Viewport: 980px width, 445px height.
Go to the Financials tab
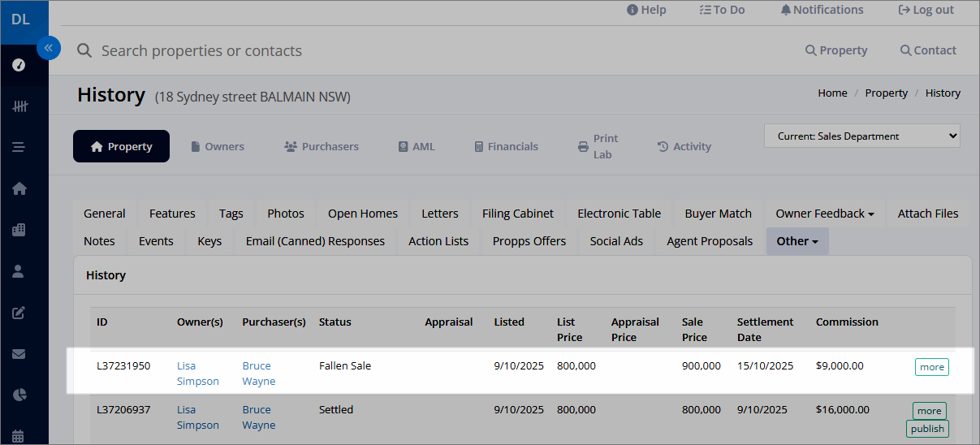click(x=507, y=146)
